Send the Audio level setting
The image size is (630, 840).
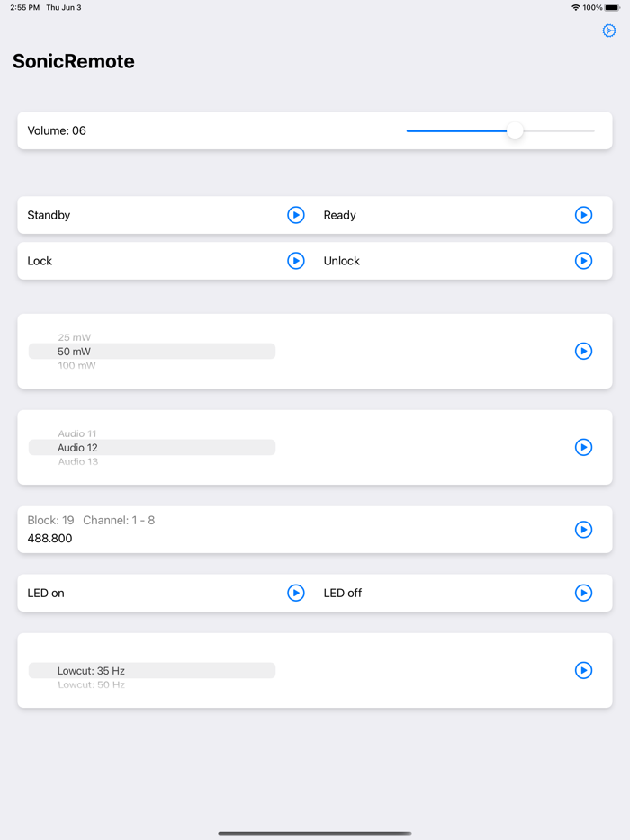584,447
